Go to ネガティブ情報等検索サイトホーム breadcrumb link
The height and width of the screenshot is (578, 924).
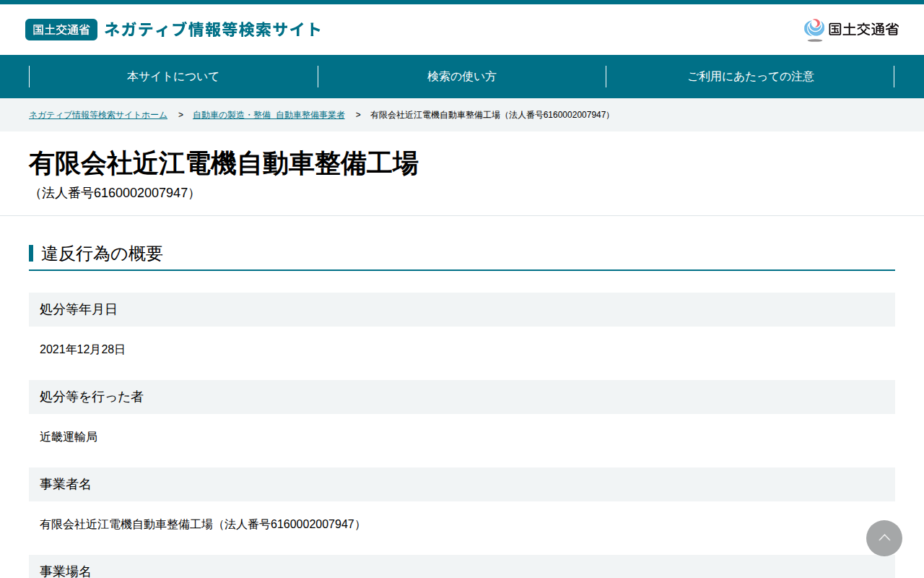[98, 115]
